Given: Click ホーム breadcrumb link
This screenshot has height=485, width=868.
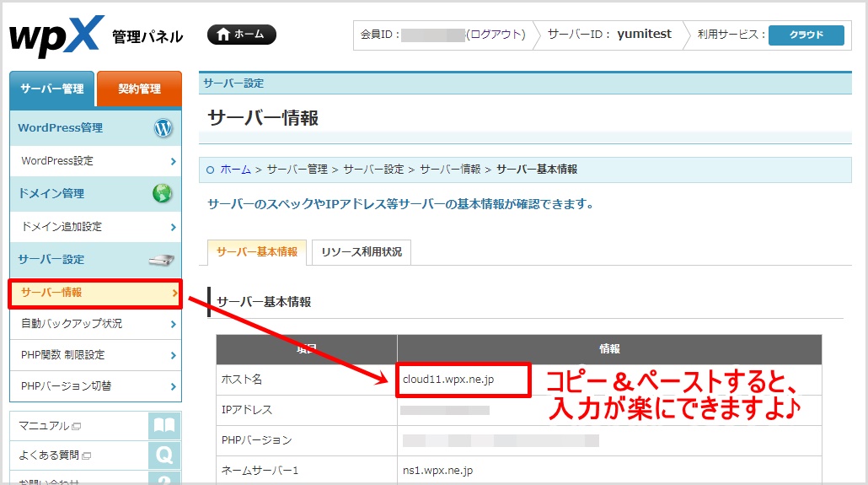Looking at the screenshot, I should pyautogui.click(x=235, y=170).
